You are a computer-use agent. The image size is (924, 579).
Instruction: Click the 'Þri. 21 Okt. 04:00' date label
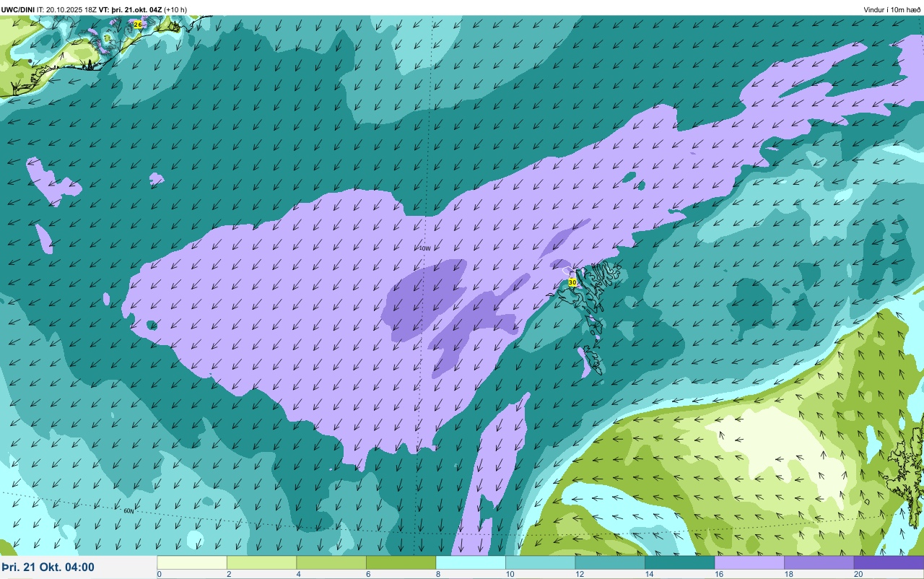[x=48, y=567]
